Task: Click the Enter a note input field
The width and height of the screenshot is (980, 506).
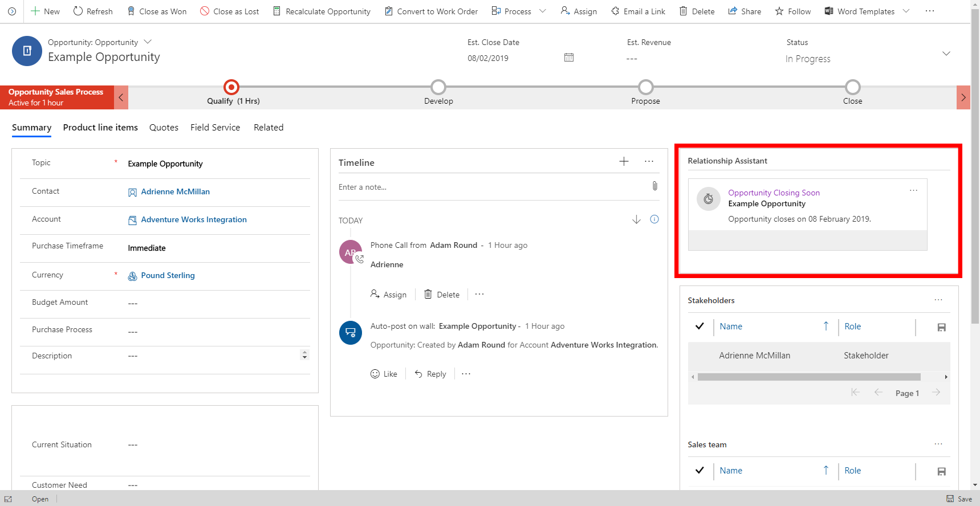Action: coord(490,187)
